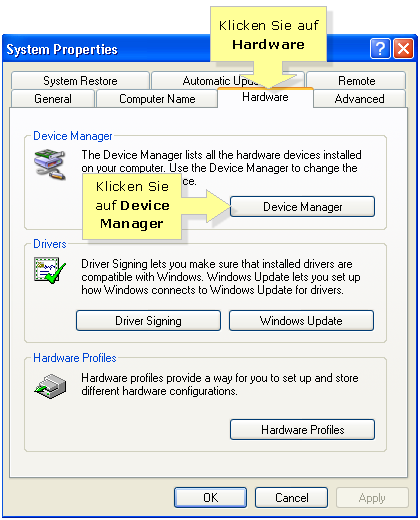Switch to the General tab

pos(53,99)
